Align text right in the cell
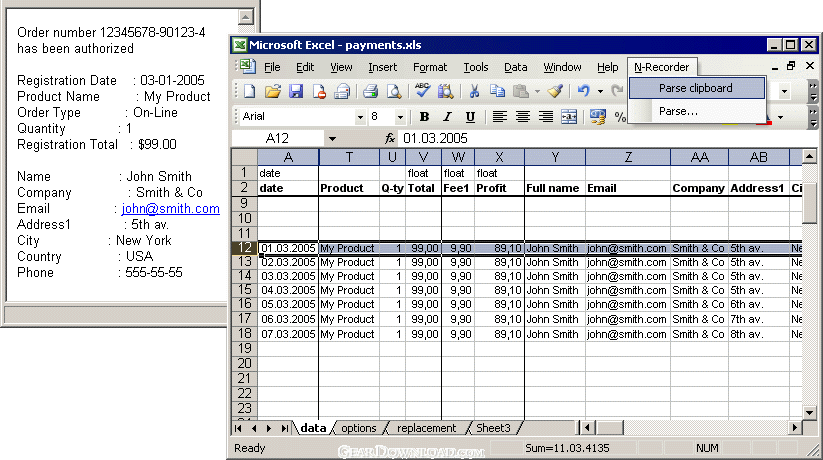This screenshot has width=823, height=460. pos(546,117)
